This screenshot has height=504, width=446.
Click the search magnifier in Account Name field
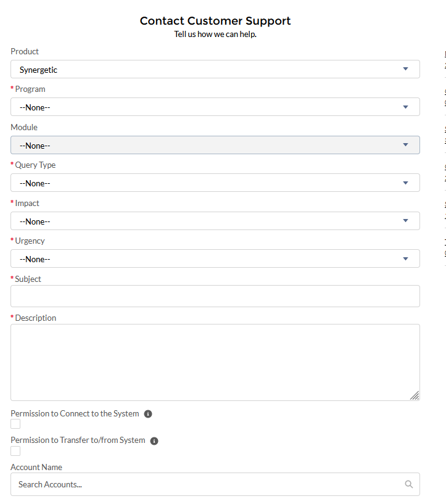[x=409, y=484]
